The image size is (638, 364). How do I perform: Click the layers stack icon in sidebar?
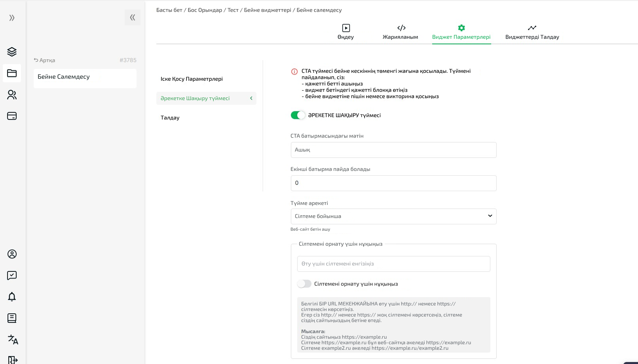click(12, 52)
